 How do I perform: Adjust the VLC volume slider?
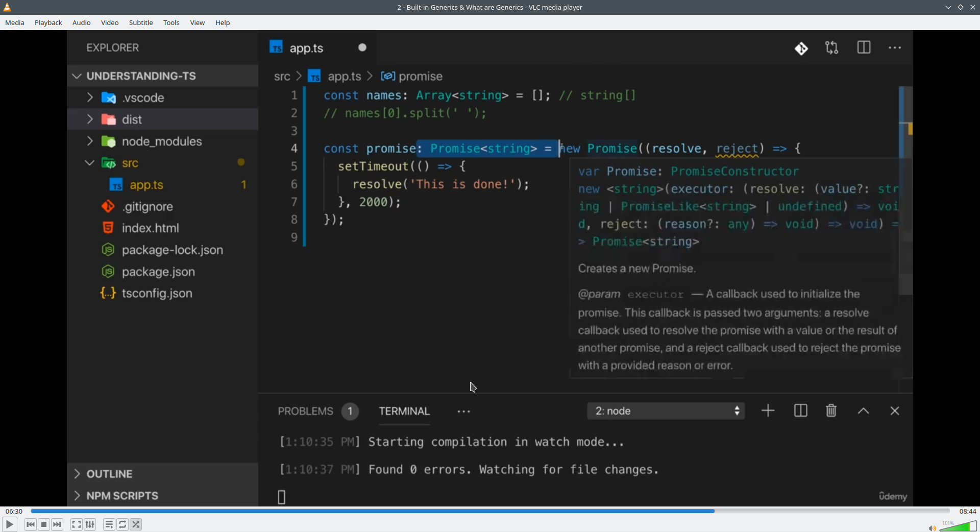click(958, 526)
